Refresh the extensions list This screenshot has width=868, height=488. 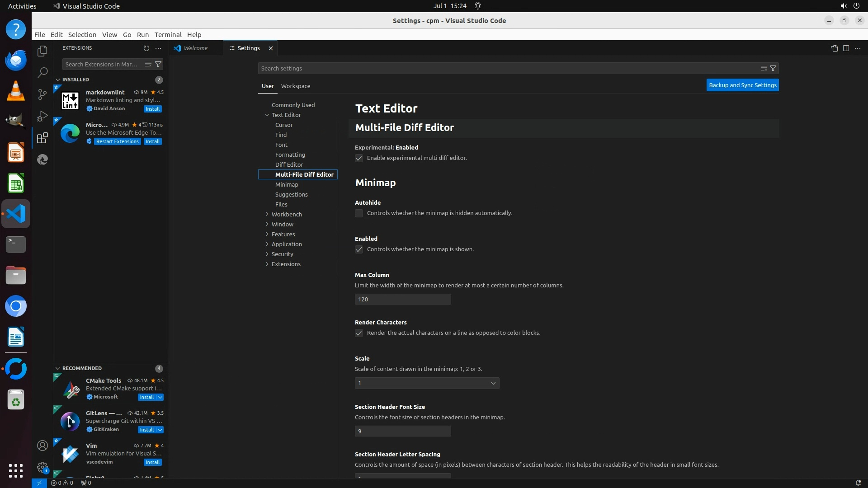(x=146, y=48)
